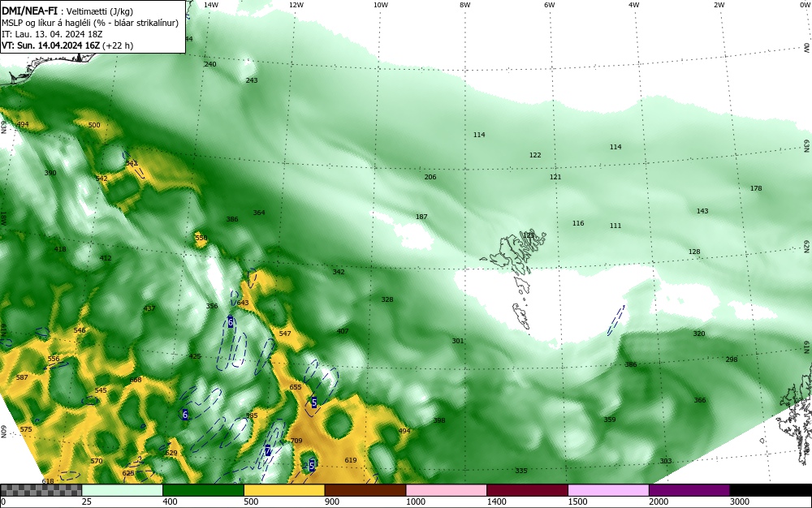Click the '10W' longitude label
This screenshot has height=508, width=812.
[x=381, y=5]
